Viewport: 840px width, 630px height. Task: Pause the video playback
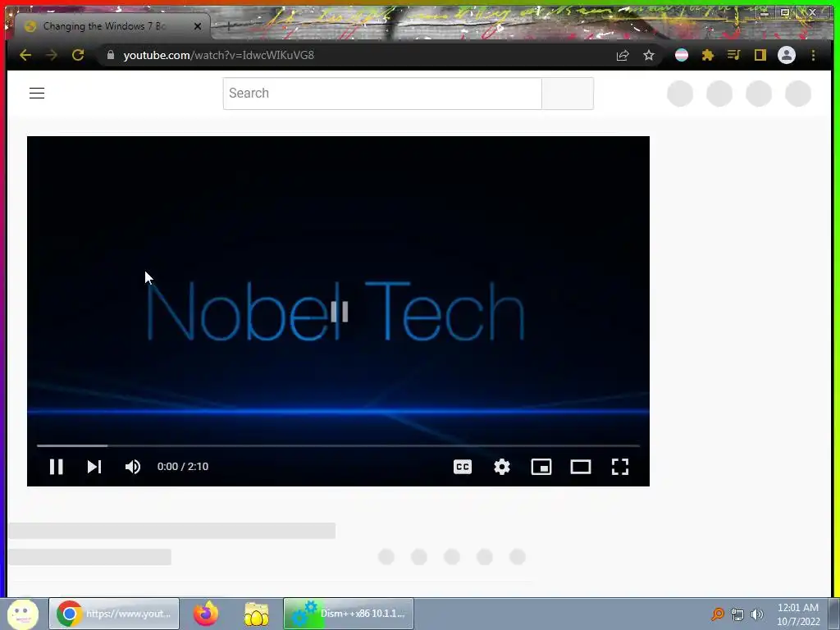point(57,467)
